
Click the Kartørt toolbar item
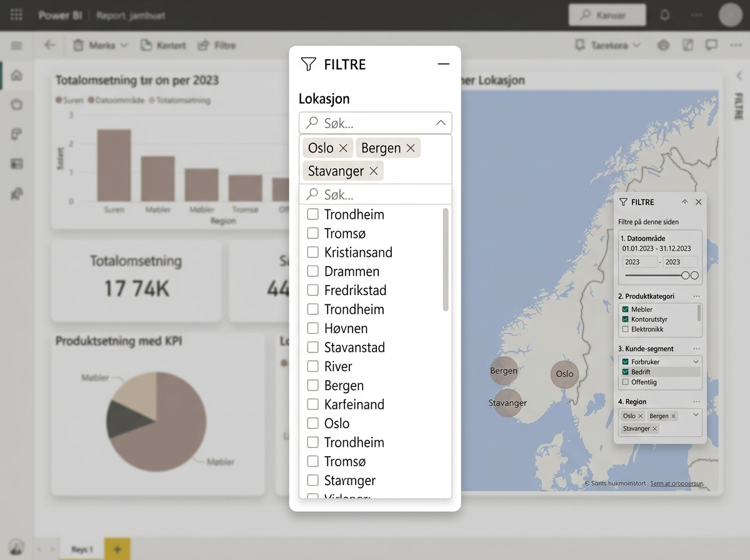163,46
